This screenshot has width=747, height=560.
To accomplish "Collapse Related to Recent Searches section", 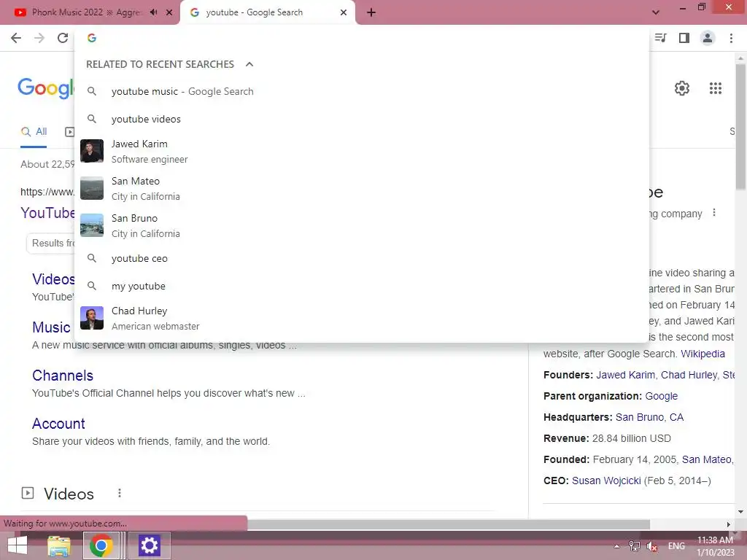I will pos(249,64).
